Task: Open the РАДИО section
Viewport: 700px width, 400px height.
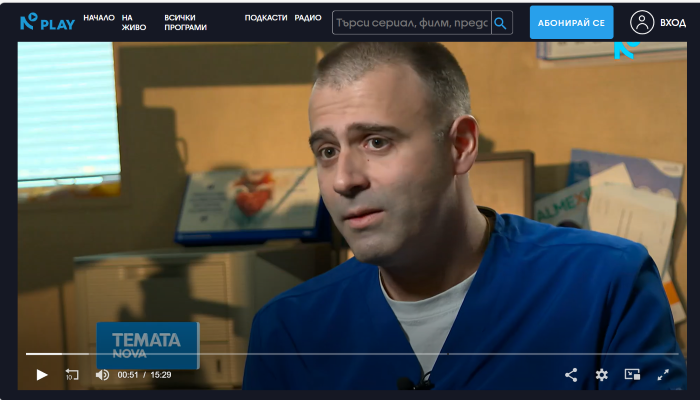Action: coord(308,18)
